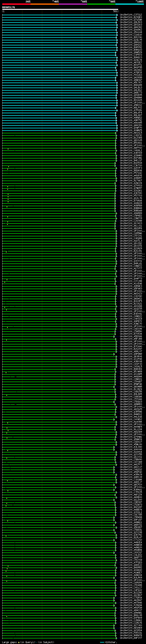Click the UniRef100_B8A1R8 label
Viewport: 146px width, 644px height.
pyautogui.click(x=131, y=85)
